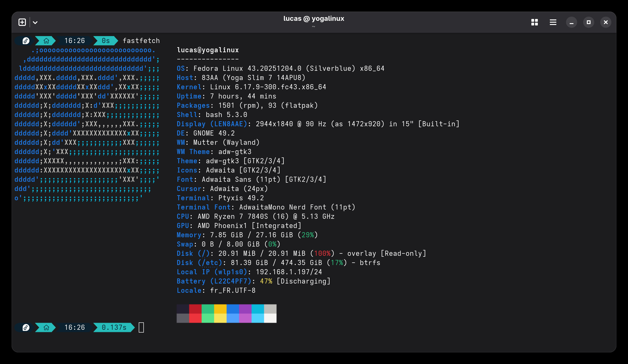Minimize the terminal window
Image resolution: width=628 pixels, height=364 pixels.
tap(571, 22)
